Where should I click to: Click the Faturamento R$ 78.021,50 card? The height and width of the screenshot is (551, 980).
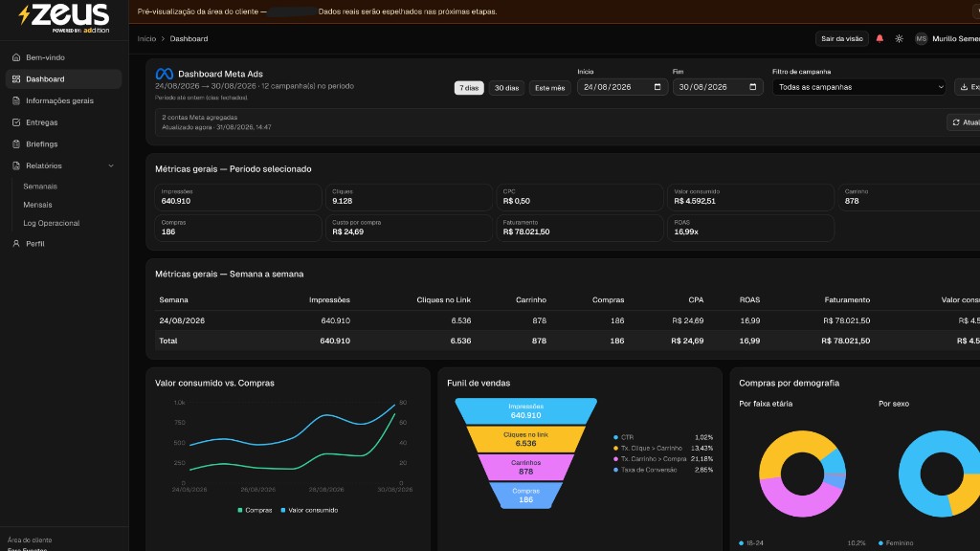coord(580,228)
